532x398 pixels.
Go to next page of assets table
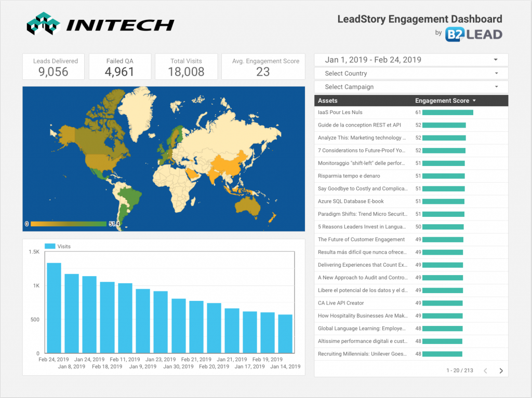click(x=501, y=370)
